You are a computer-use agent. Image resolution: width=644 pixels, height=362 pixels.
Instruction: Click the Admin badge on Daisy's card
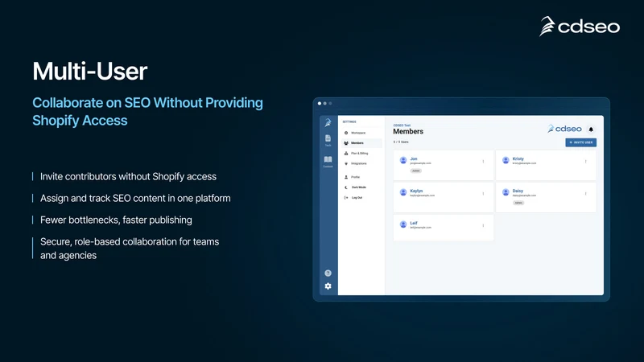518,203
